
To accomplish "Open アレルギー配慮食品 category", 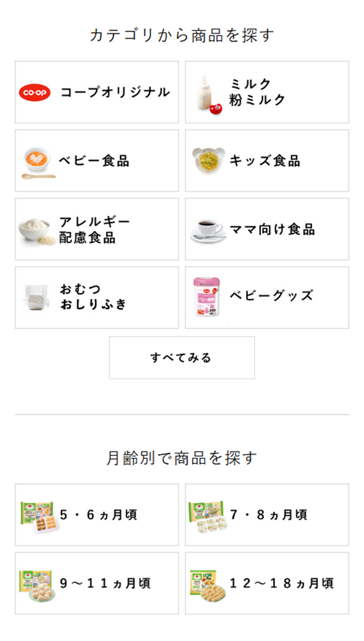I will click(x=94, y=229).
